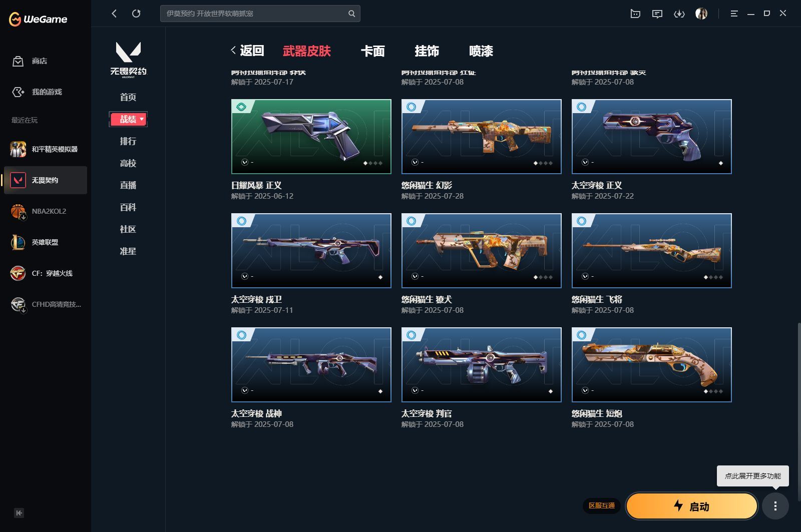
Task: Open the hamburger main menu
Action: pos(734,14)
